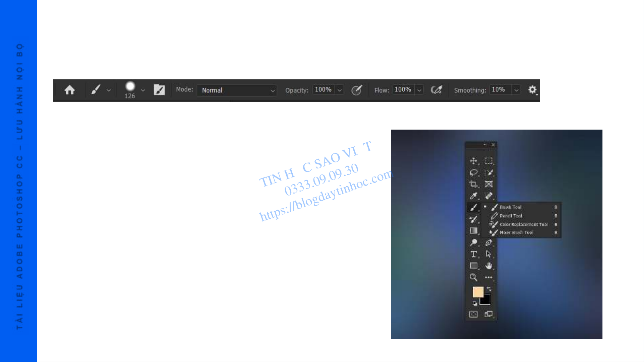
Task: Select the Eyedropper tool
Action: (473, 196)
